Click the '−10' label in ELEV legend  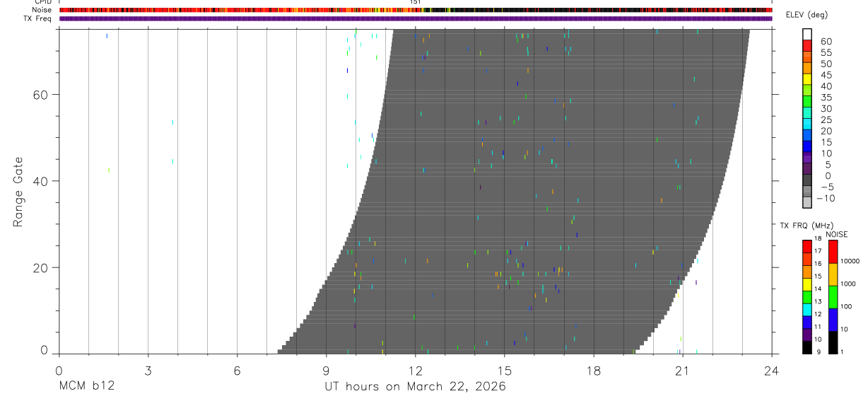826,198
